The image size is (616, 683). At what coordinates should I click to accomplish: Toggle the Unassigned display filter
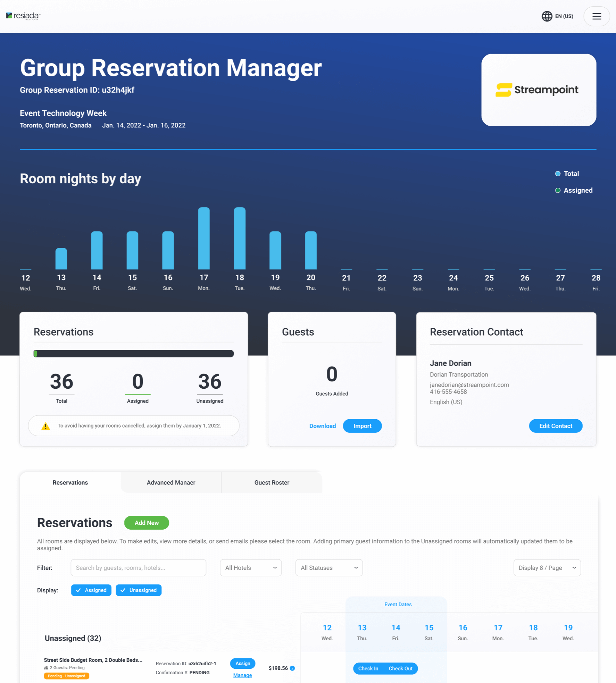(138, 590)
